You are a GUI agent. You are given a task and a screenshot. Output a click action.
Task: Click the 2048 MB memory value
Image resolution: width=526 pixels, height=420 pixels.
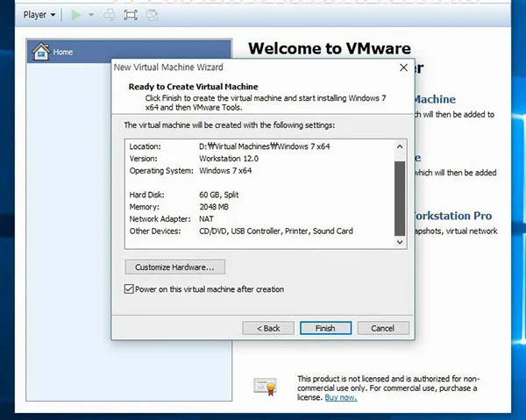point(214,207)
